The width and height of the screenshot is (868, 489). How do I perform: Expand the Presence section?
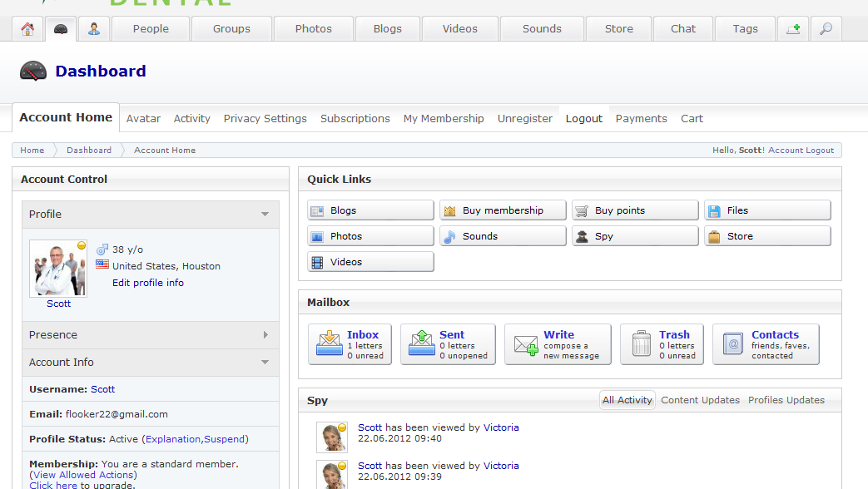click(x=265, y=335)
